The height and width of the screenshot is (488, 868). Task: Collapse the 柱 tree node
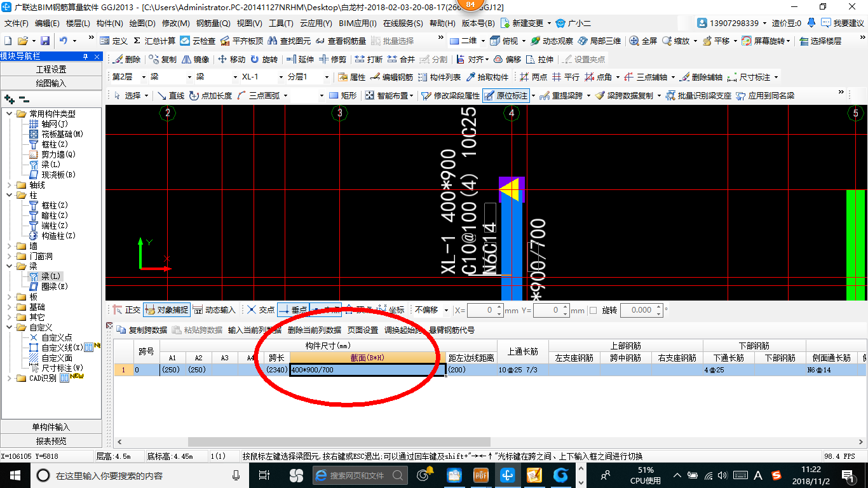(9, 195)
